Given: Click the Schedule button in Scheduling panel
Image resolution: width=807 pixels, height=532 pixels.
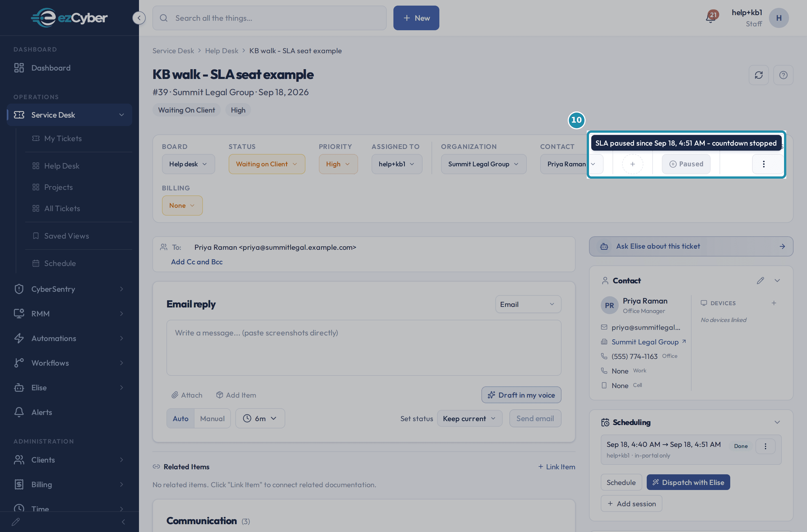Looking at the screenshot, I should pos(621,482).
